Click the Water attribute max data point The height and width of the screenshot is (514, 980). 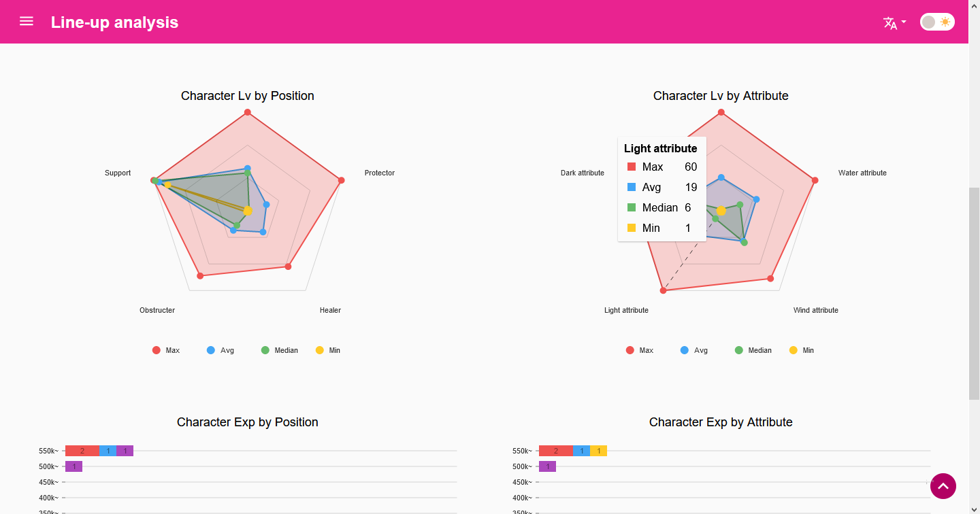[815, 180]
